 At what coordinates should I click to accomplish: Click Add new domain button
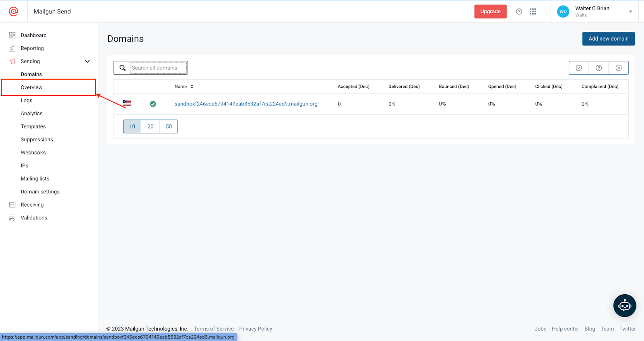[x=609, y=39]
